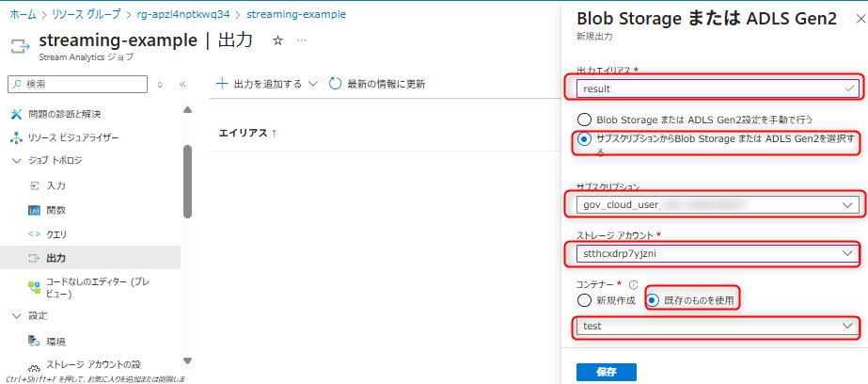
Task: Click the リソース グループ breadcrumb link
Action: pos(87,14)
